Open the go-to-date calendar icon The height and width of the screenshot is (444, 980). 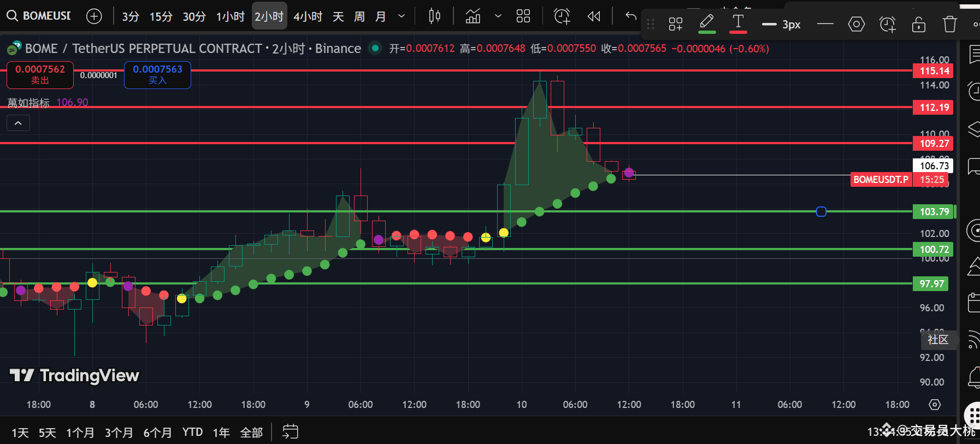(290, 432)
